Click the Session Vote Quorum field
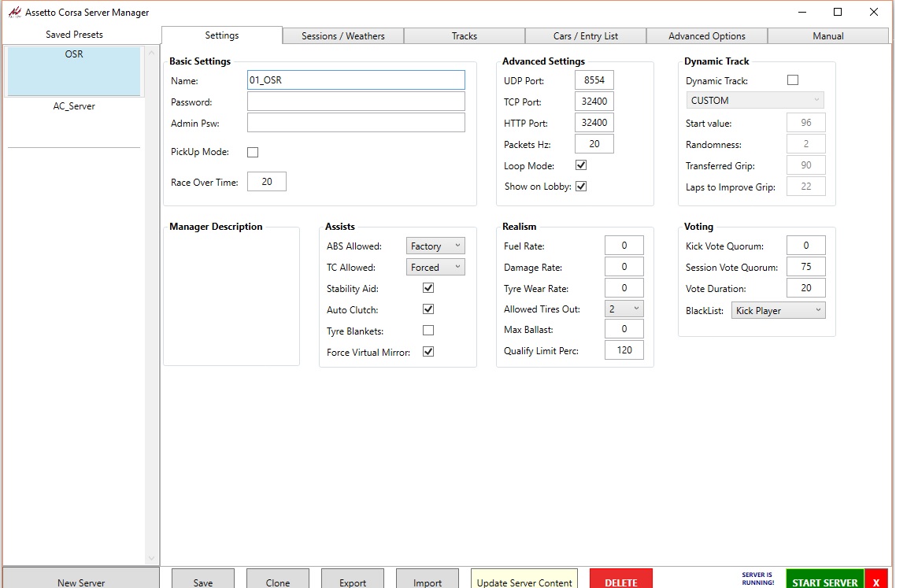This screenshot has width=907, height=588. tap(805, 267)
